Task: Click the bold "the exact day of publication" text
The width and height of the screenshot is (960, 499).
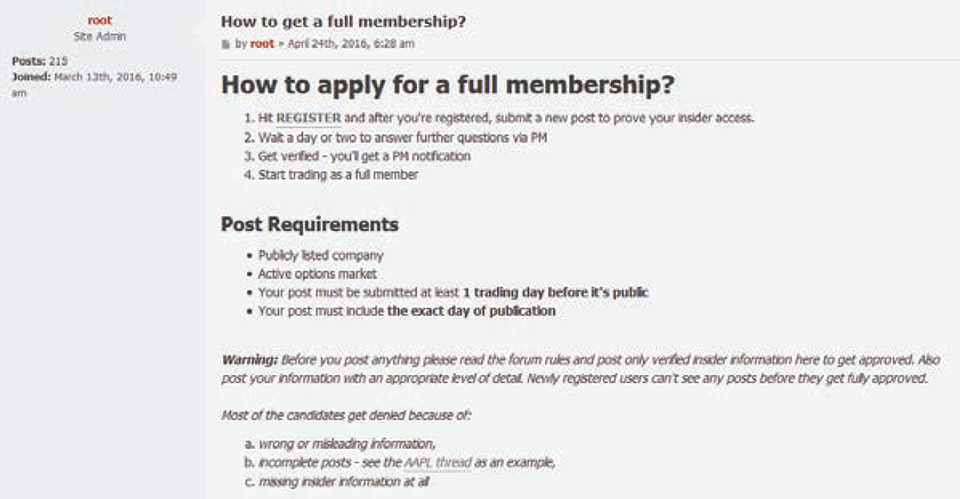Action: 471,310
